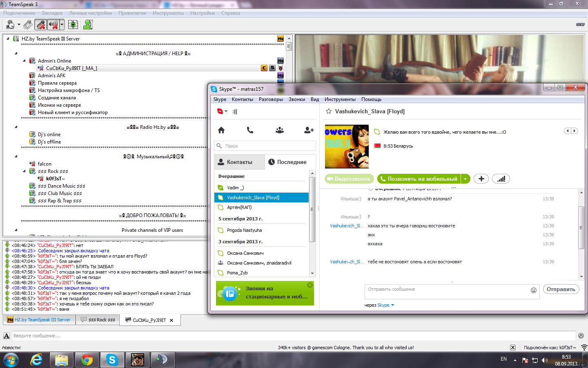This screenshot has height=368, width=588.
Task: Click the Hz icon on server row
Action: pyautogui.click(x=281, y=38)
